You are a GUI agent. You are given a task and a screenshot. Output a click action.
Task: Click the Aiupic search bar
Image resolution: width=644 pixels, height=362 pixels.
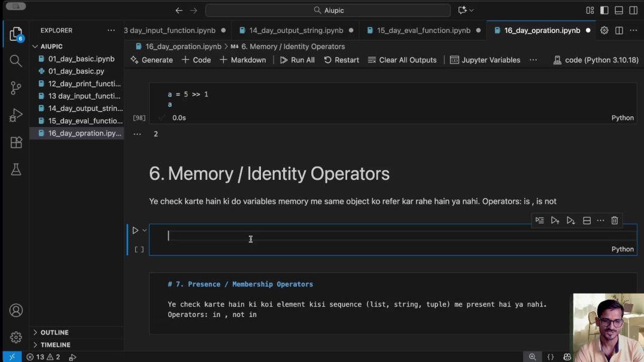click(x=328, y=10)
